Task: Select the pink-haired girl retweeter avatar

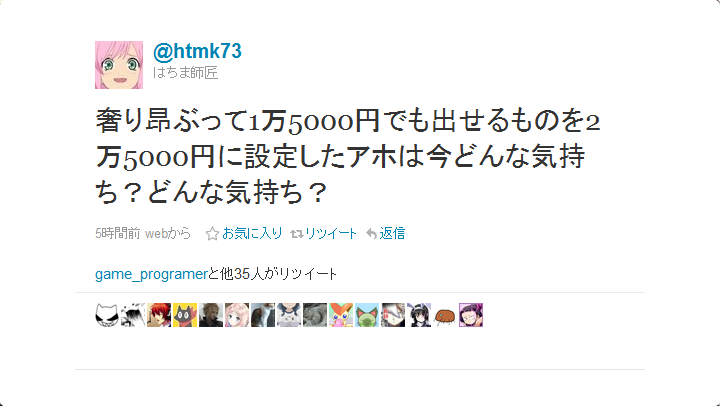Action: (237, 315)
